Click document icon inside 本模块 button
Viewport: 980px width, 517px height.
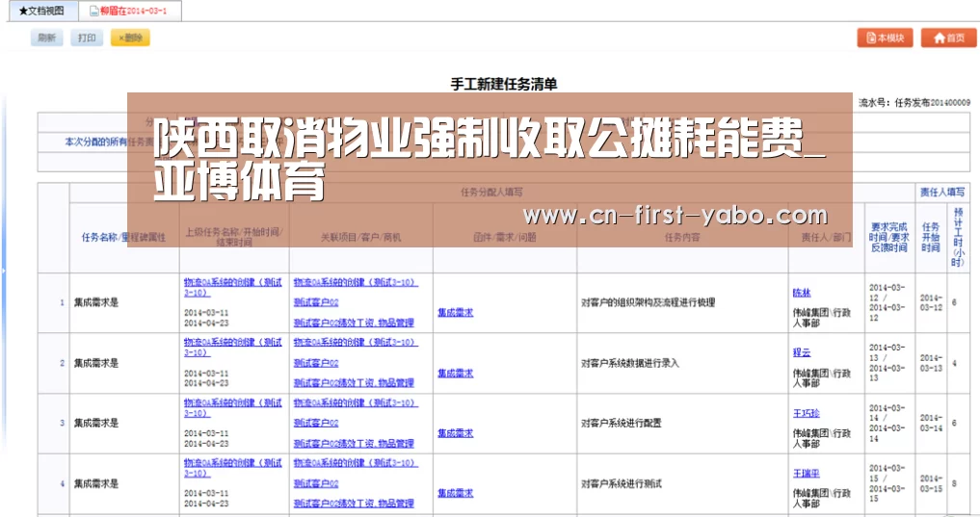point(871,39)
